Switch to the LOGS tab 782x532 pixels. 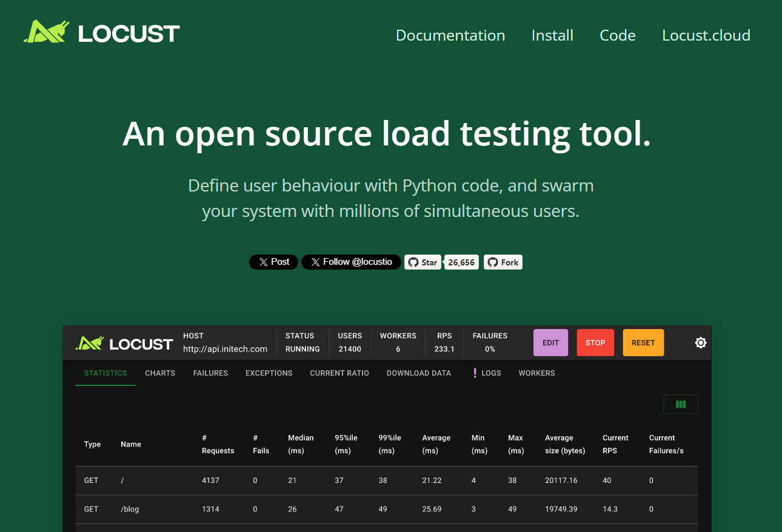[x=487, y=373]
